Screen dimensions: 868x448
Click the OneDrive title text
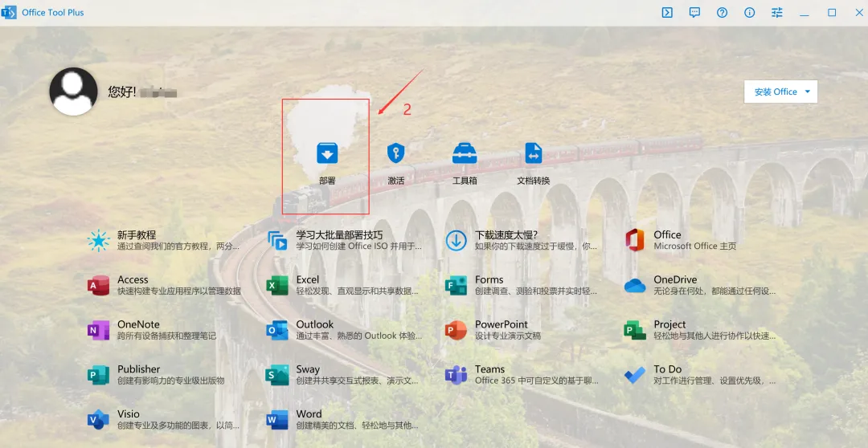tap(675, 279)
